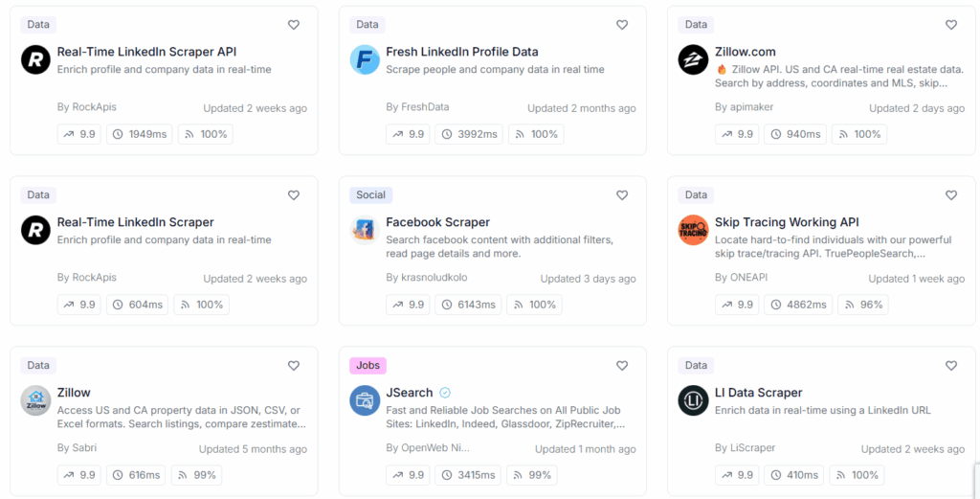Click the JSearch briefcase logo
The image size is (980, 499).
pyautogui.click(x=365, y=400)
